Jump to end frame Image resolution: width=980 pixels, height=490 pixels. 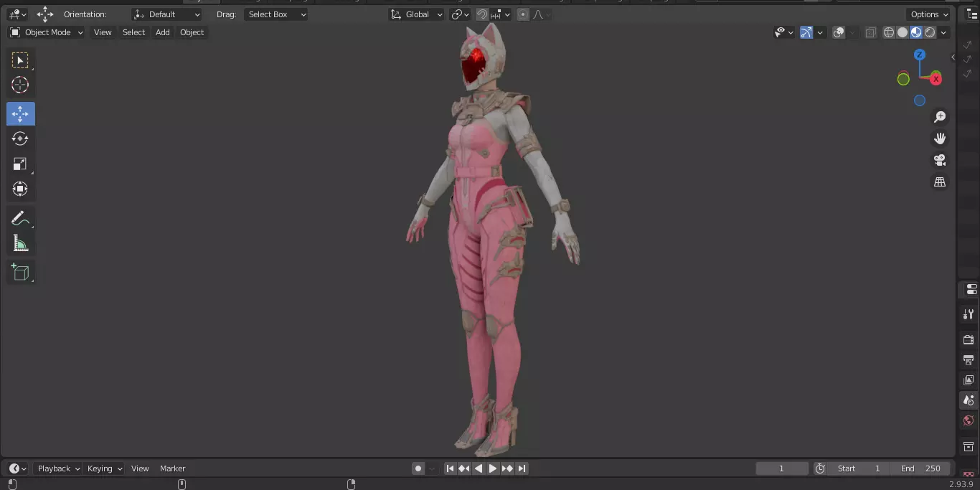pos(522,468)
